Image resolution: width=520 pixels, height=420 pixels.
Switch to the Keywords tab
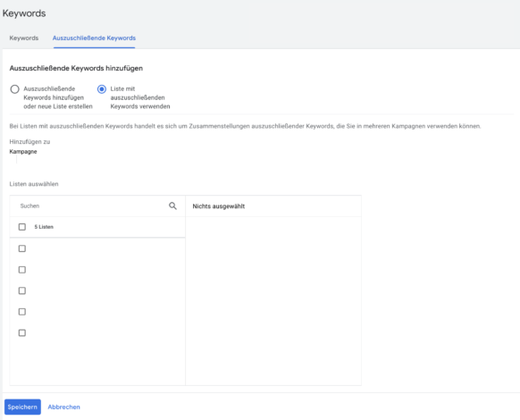tap(24, 38)
